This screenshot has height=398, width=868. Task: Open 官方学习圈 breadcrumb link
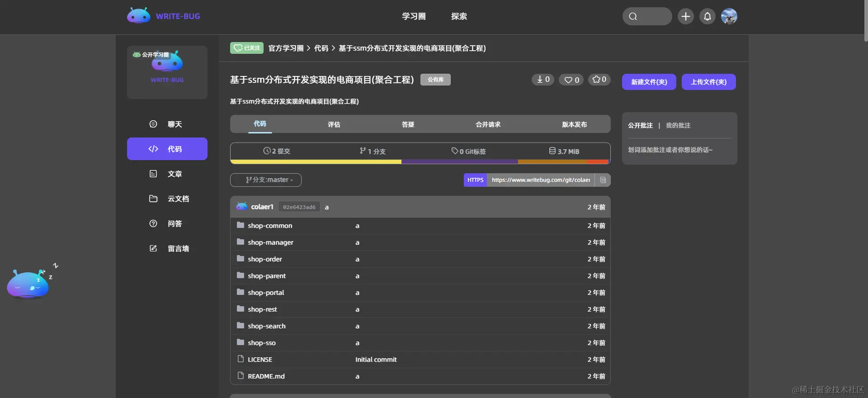coord(286,48)
